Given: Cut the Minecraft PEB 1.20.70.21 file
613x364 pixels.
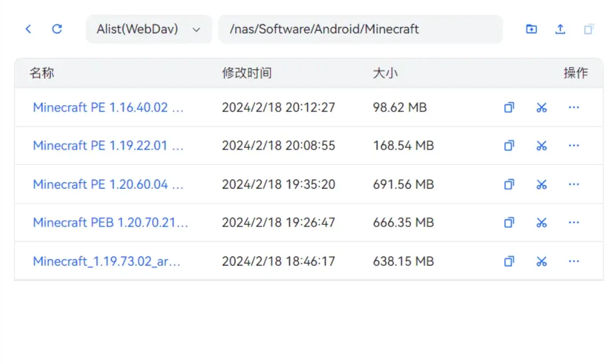Looking at the screenshot, I should click(541, 223).
